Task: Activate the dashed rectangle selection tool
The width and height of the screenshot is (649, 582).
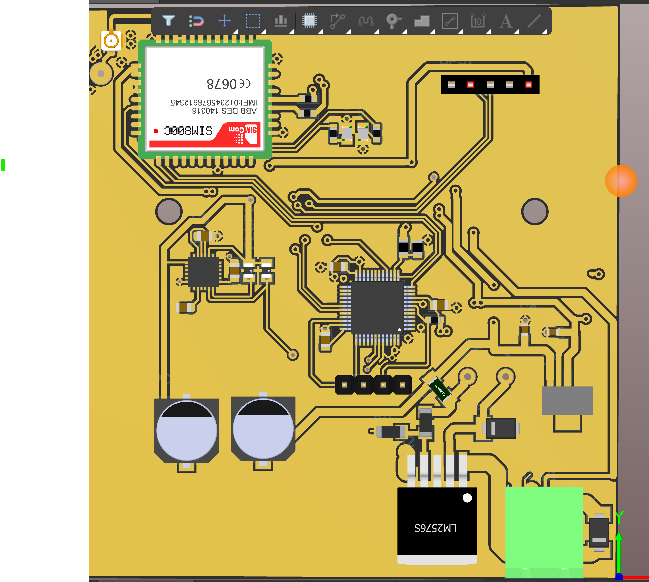Action: point(253,20)
